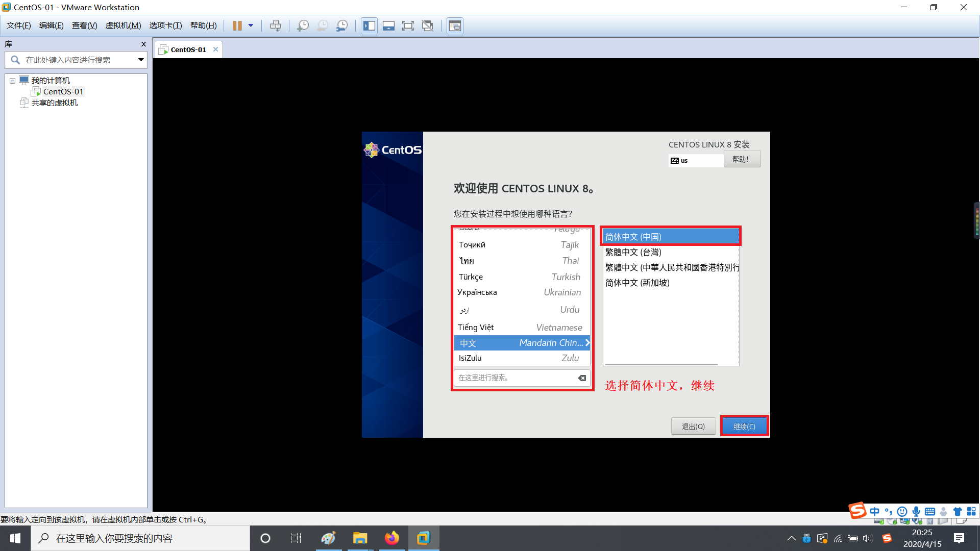Viewport: 980px width, 551px height.
Task: Select Тоҷикӣ Tajik language
Action: tap(522, 245)
